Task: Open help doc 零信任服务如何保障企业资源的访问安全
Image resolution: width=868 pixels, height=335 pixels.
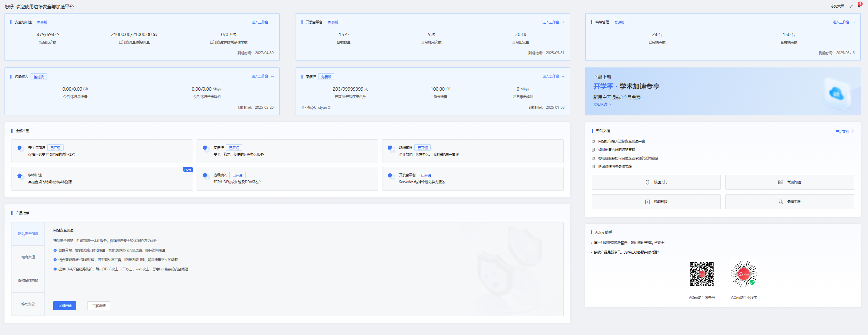Action: coord(628,158)
